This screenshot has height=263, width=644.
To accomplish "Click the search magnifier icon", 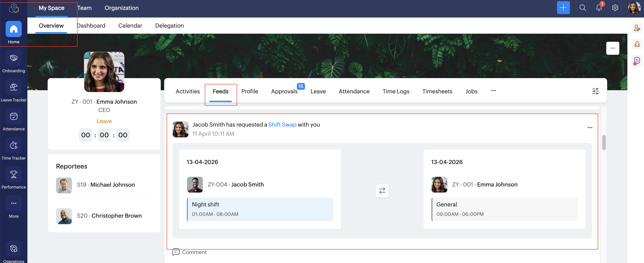I will pos(582,8).
